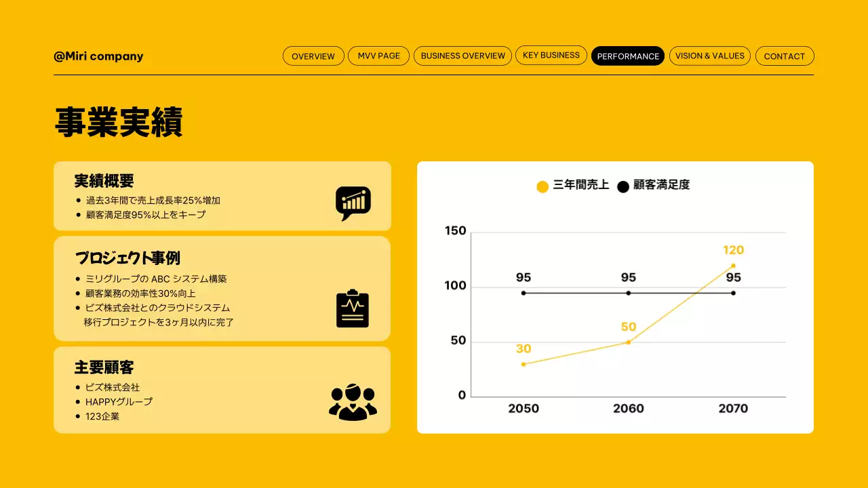Click the active PERFORMANCE tab
The image size is (868, 488).
point(628,56)
